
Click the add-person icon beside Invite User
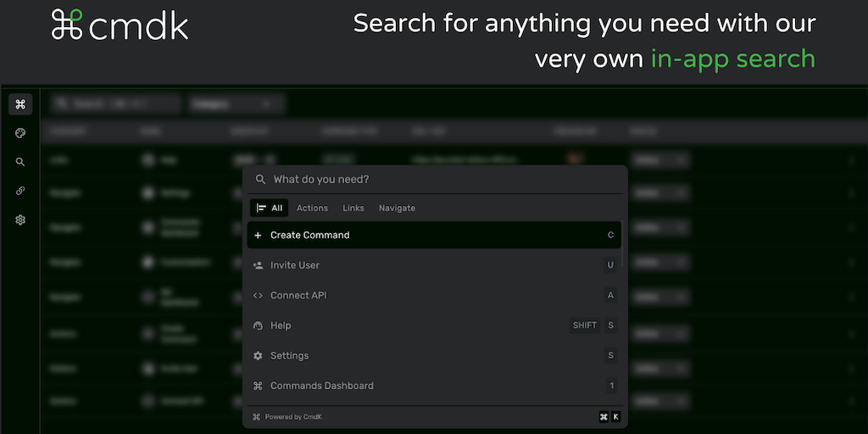click(x=258, y=265)
